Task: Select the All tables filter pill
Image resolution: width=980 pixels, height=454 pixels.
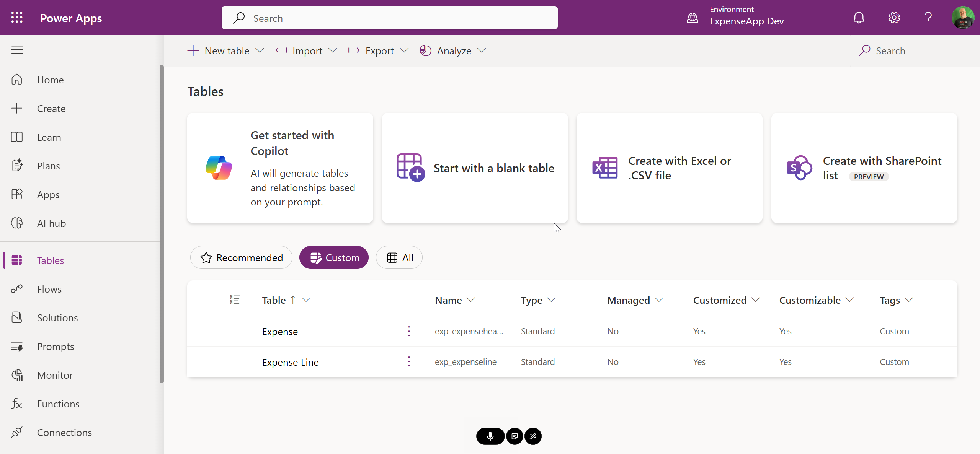Action: [399, 257]
